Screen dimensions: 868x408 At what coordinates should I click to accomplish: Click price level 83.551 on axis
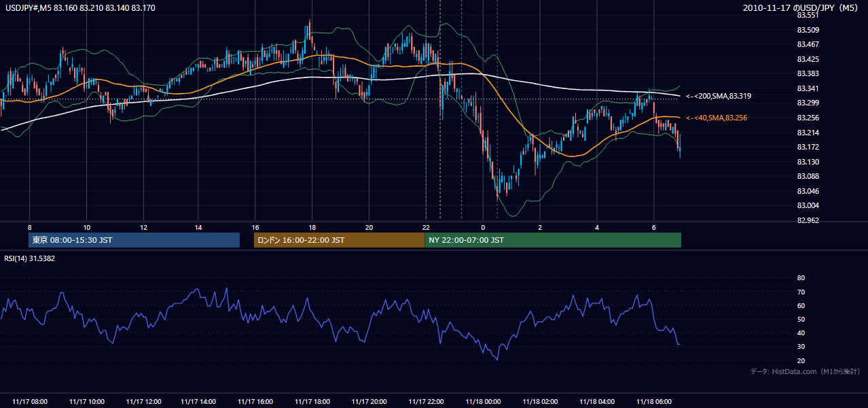pos(807,16)
